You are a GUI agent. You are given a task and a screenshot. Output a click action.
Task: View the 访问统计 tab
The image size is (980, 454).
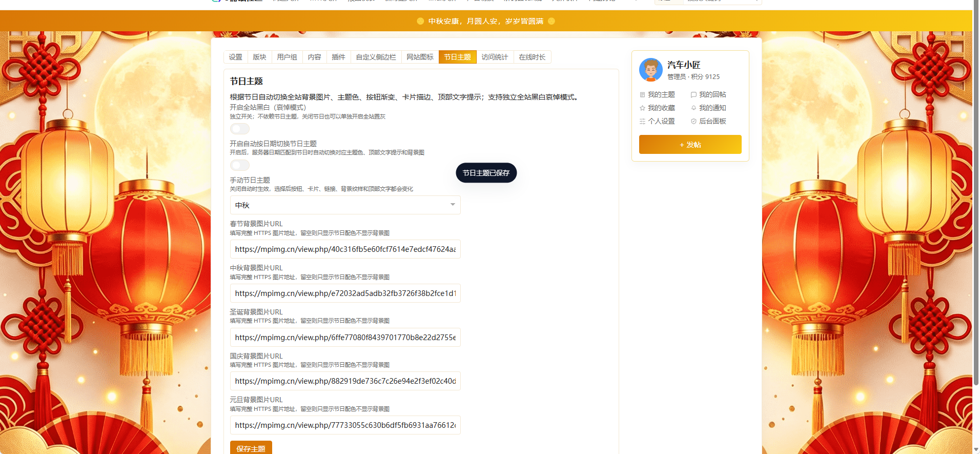tap(495, 57)
